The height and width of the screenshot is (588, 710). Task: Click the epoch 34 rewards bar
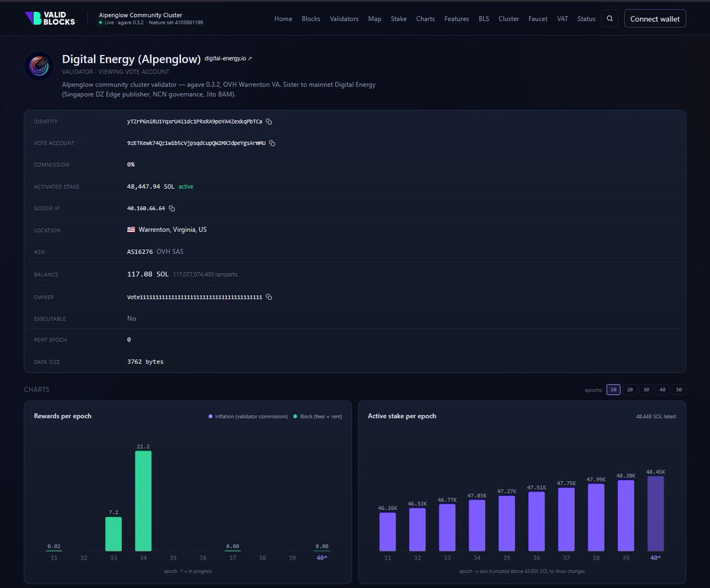[x=143, y=501]
